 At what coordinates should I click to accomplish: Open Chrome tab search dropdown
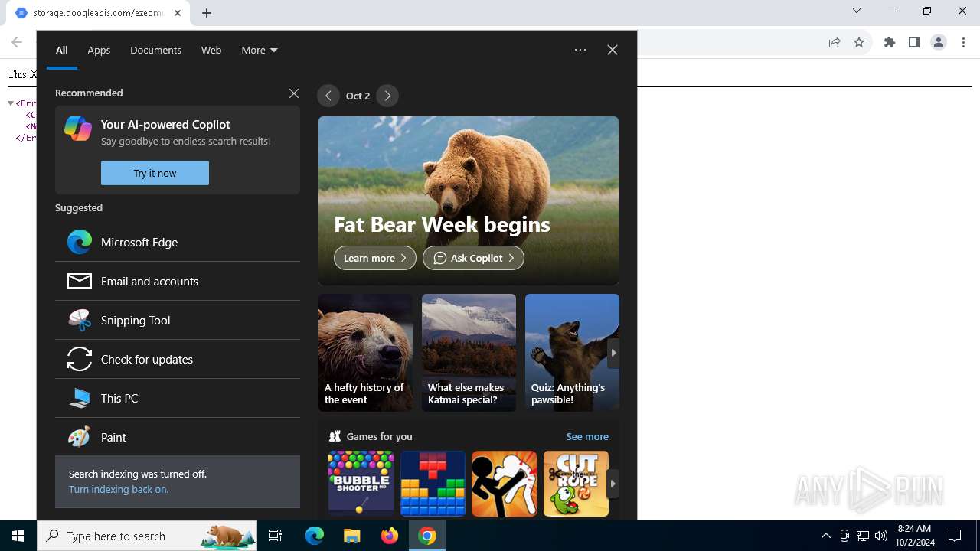pyautogui.click(x=857, y=11)
